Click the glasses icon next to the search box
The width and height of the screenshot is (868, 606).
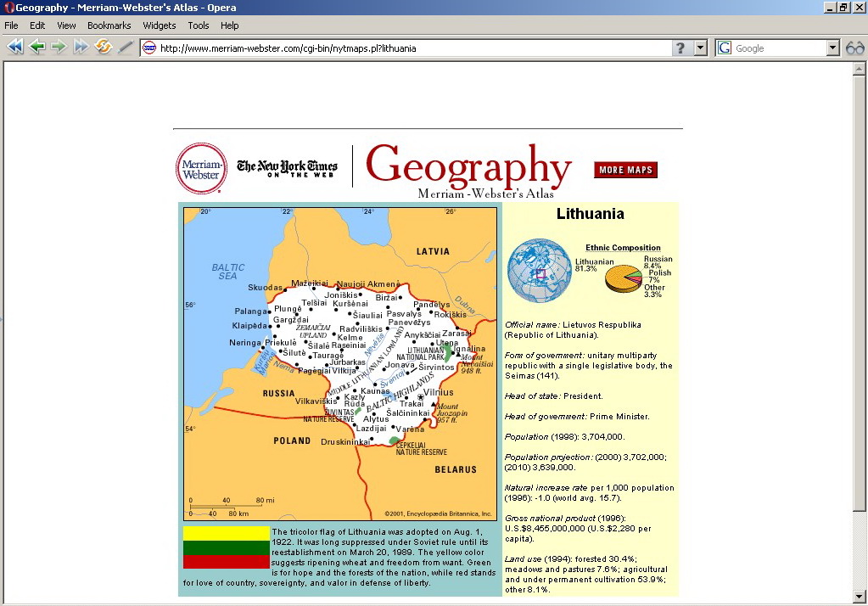tap(854, 48)
